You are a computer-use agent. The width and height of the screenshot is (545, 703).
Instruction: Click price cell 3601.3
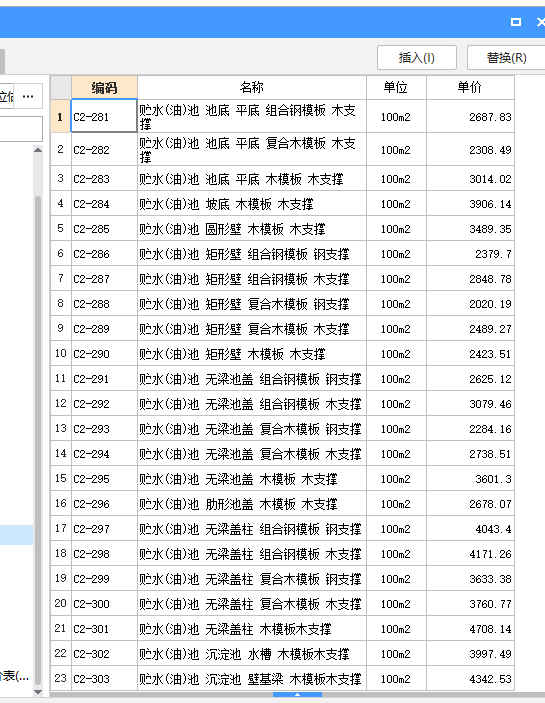(470, 478)
